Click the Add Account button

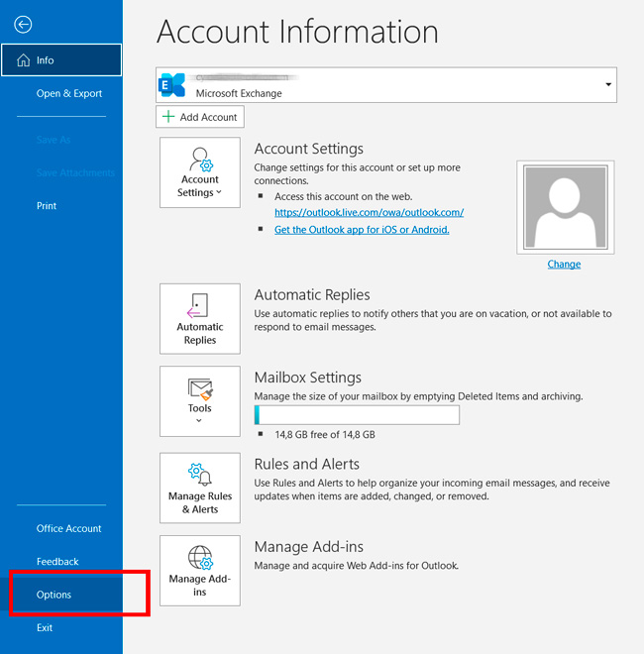(x=200, y=117)
